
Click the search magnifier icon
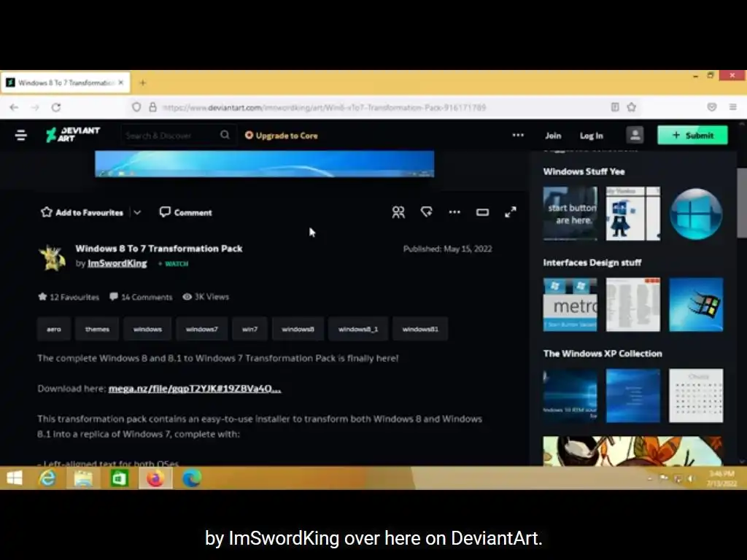pyautogui.click(x=225, y=135)
